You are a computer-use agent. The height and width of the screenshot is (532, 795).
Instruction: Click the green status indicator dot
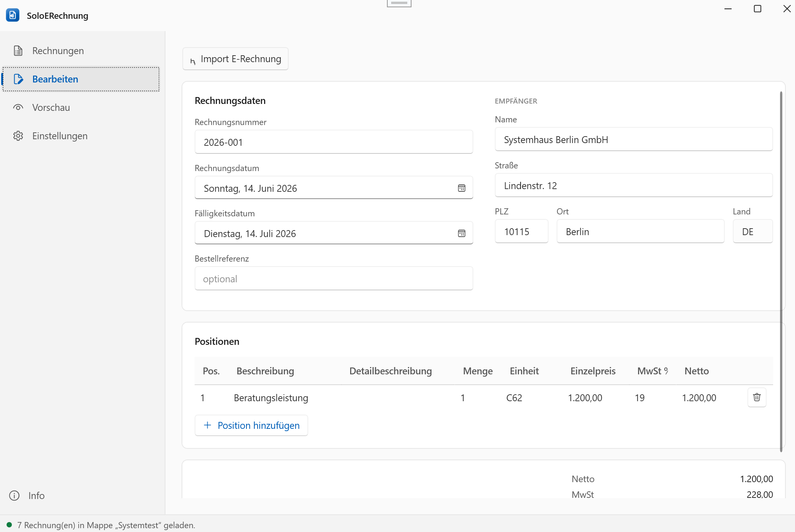click(9, 524)
